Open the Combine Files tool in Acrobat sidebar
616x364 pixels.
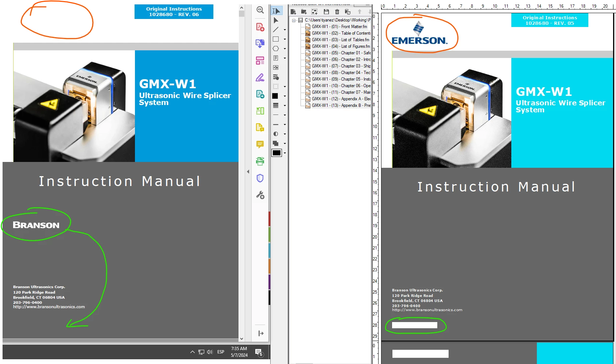[260, 44]
